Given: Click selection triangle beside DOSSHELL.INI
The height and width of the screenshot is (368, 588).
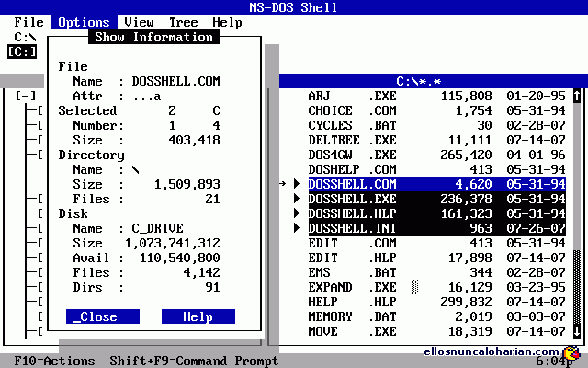Looking at the screenshot, I should (297, 228).
